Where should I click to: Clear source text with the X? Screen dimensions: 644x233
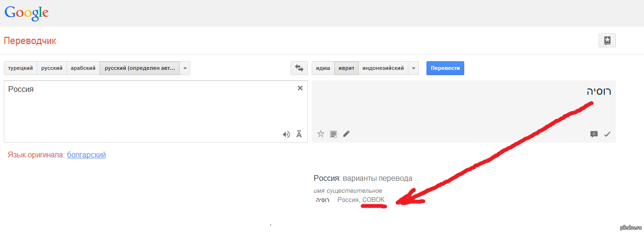click(x=300, y=88)
